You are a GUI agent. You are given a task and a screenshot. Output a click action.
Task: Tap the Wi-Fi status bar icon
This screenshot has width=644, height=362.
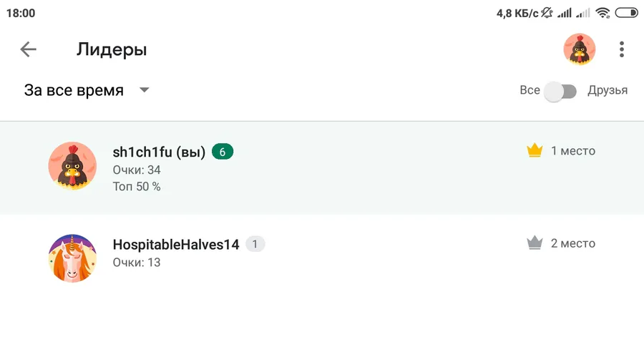(603, 13)
